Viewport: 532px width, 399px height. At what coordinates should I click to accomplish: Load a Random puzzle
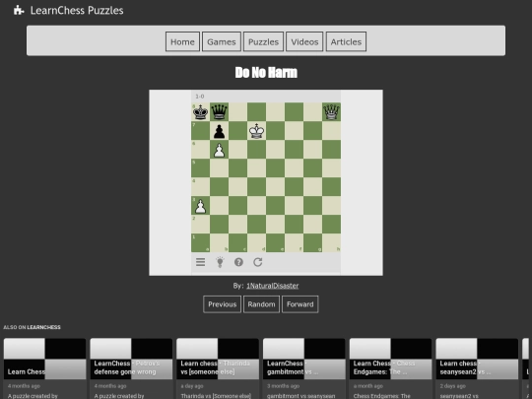click(x=261, y=304)
